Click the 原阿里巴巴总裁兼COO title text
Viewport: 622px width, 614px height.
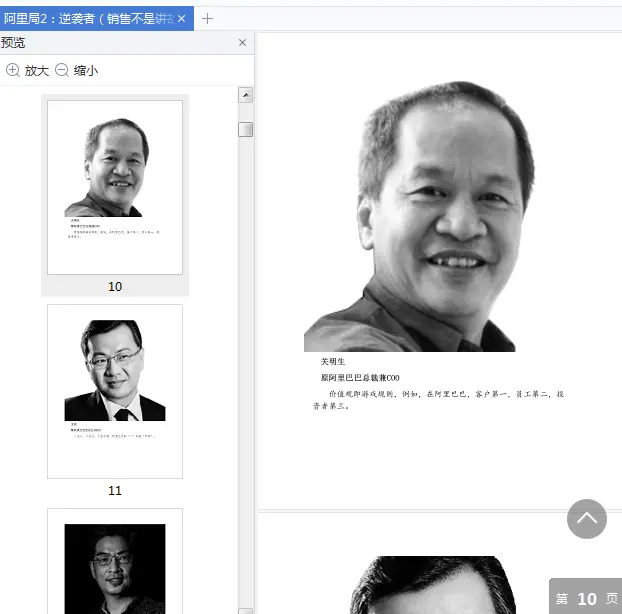[360, 378]
